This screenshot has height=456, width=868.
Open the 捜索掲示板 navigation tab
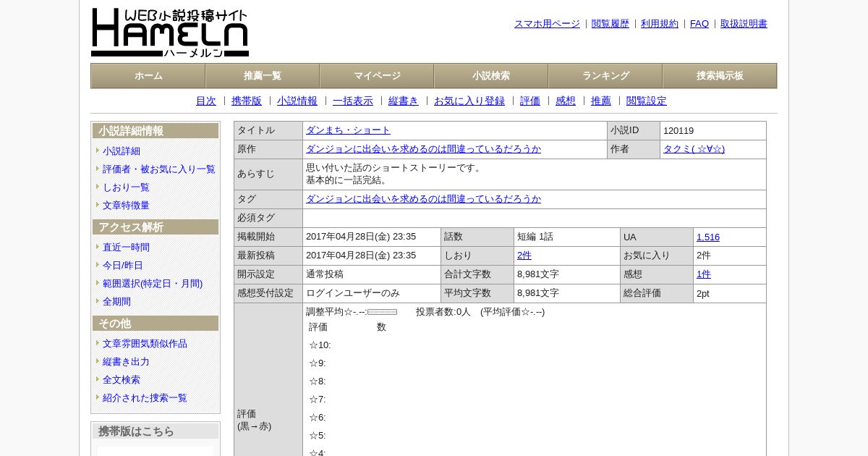click(720, 76)
